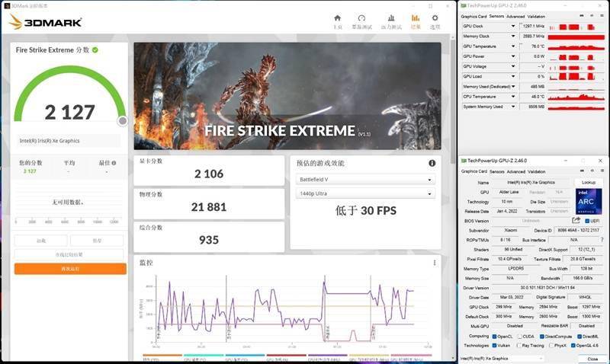610x364 pixels.
Task: Toggle the Ray Tracing checkbox
Action: tap(519, 346)
